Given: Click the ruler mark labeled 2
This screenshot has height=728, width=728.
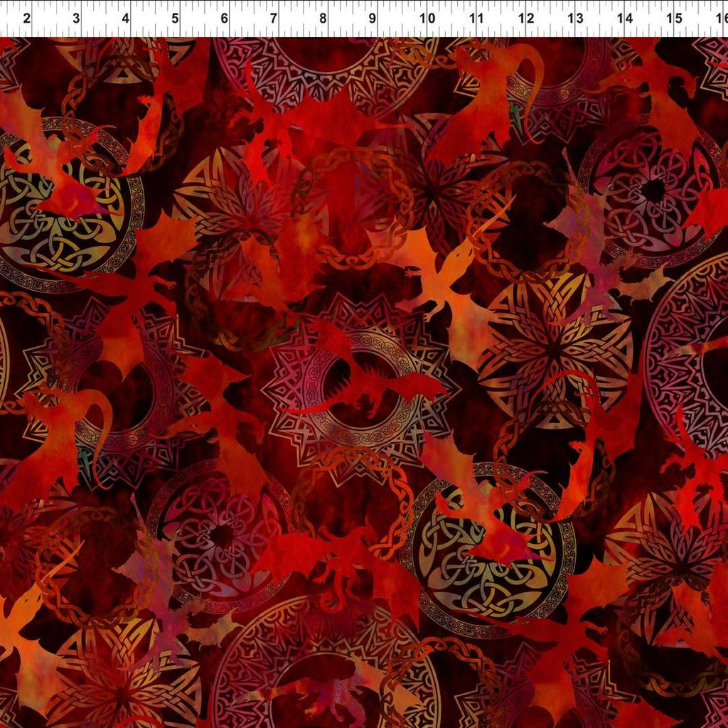Looking at the screenshot, I should click(26, 18).
